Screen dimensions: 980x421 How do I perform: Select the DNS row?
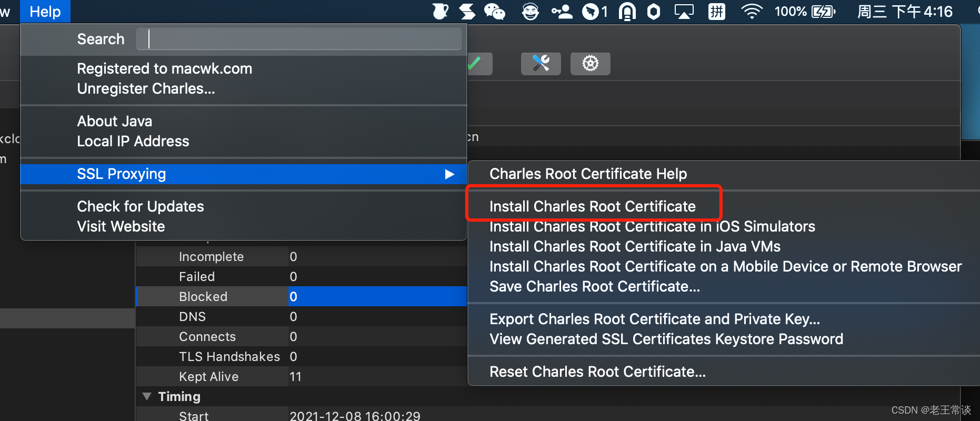point(302,316)
